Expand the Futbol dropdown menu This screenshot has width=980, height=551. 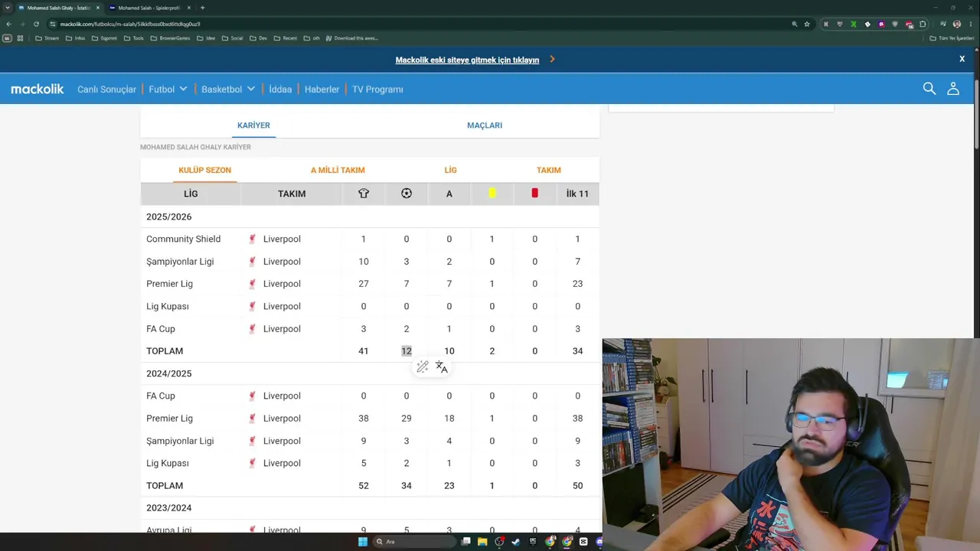[168, 90]
